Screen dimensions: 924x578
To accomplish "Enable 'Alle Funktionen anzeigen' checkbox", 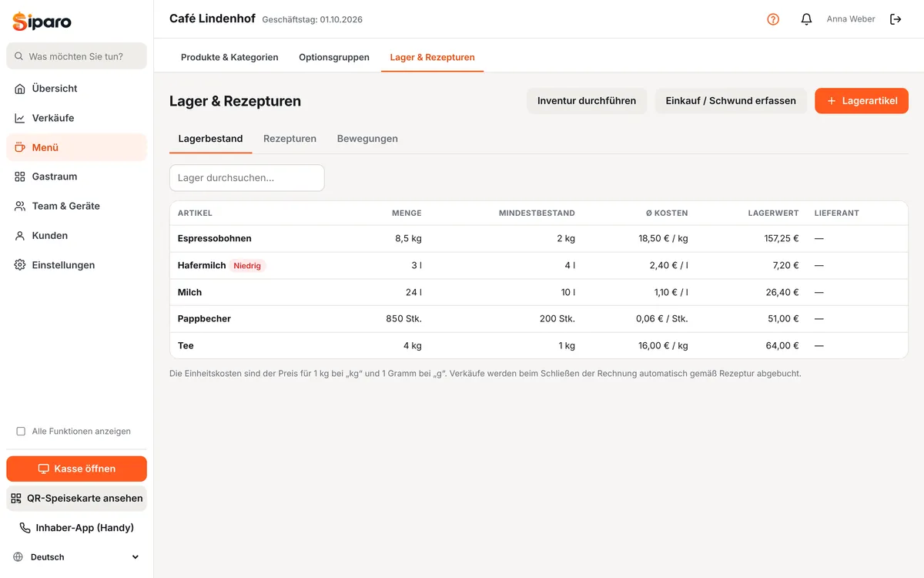I will [x=21, y=432].
